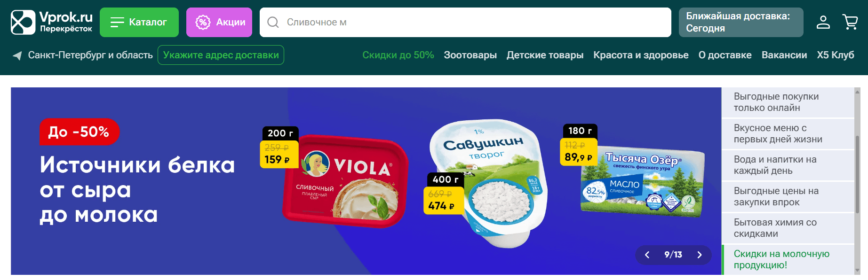Click the location arrow icon near Санкт-Петербург

[17, 55]
